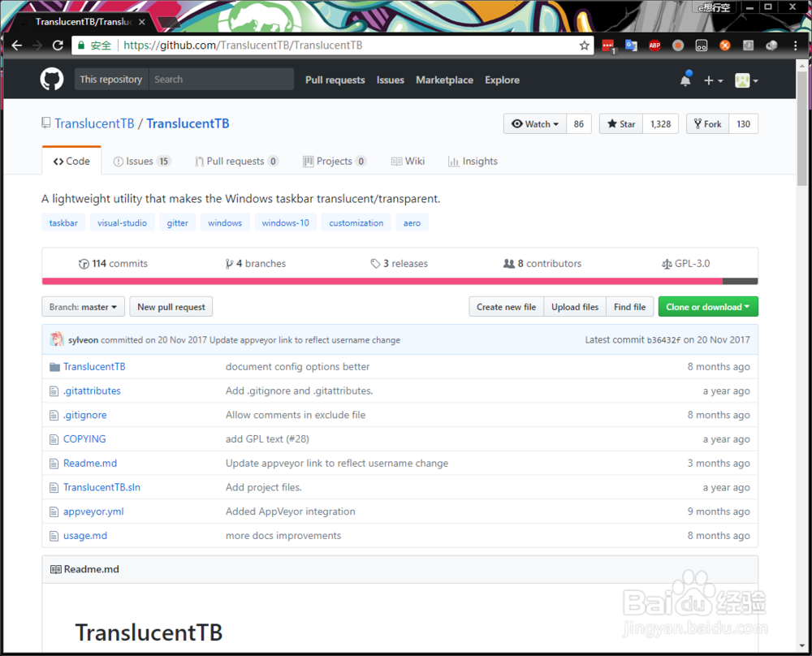Close the TranslucentTB browser tab

[x=142, y=22]
